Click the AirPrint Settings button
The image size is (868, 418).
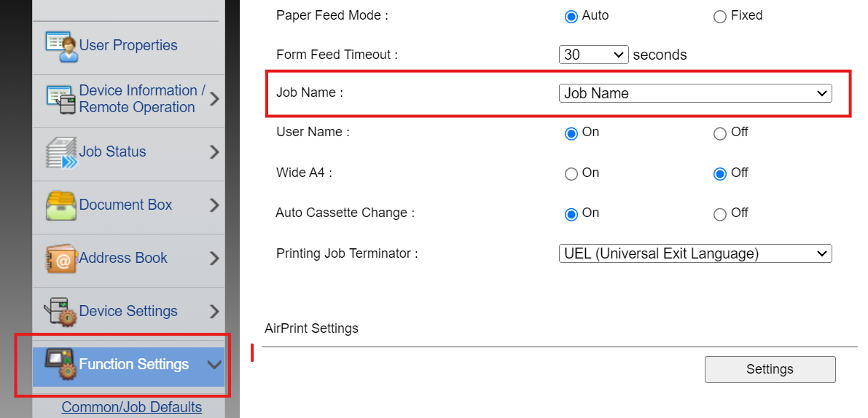(770, 369)
